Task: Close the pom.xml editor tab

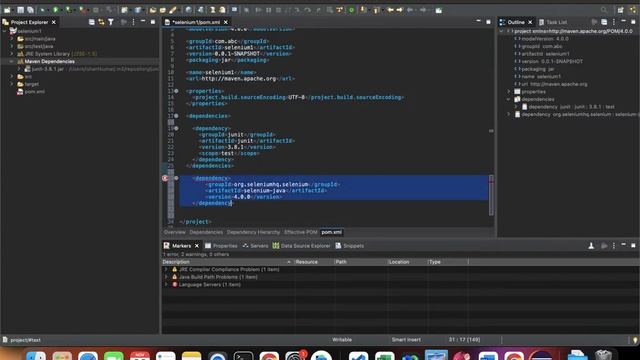Action: pyautogui.click(x=226, y=22)
